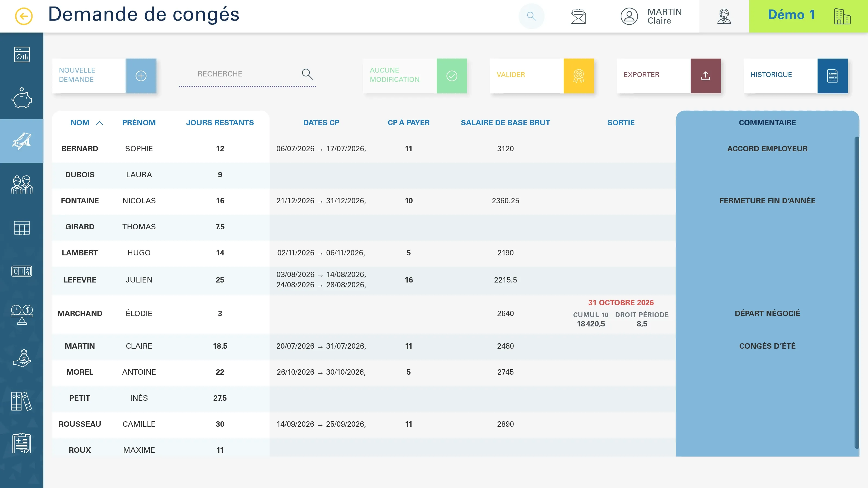Open the global search magnifier icon
The width and height of the screenshot is (868, 488).
[x=531, y=16]
